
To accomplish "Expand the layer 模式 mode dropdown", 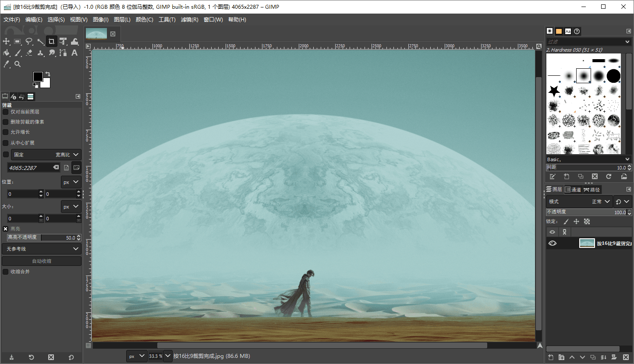I will (x=579, y=201).
